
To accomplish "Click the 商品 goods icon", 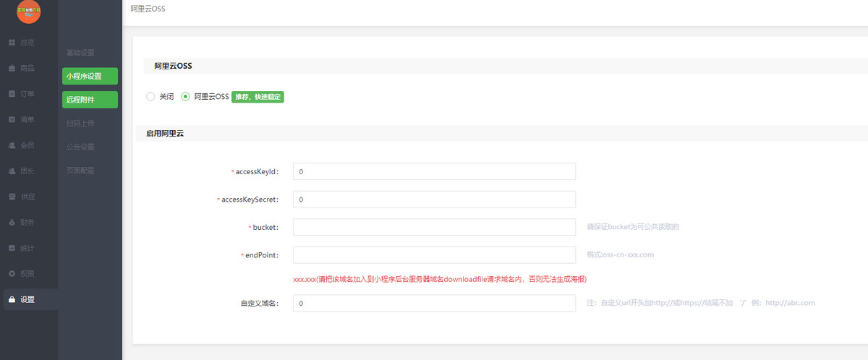I will 12,68.
